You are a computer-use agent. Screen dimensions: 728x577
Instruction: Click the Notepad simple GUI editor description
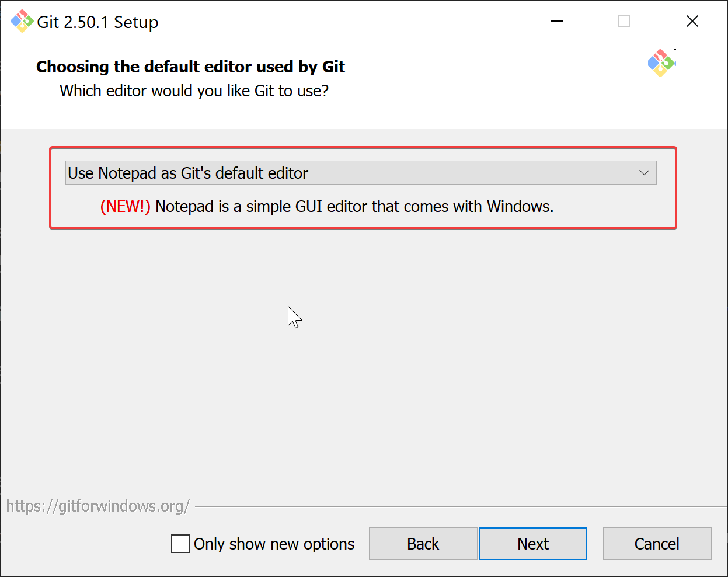click(x=354, y=207)
